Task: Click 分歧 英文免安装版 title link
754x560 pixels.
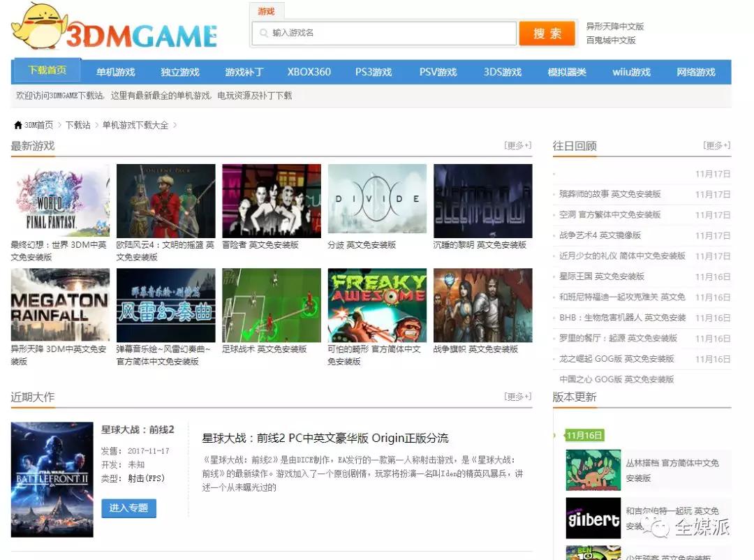Action: point(362,245)
